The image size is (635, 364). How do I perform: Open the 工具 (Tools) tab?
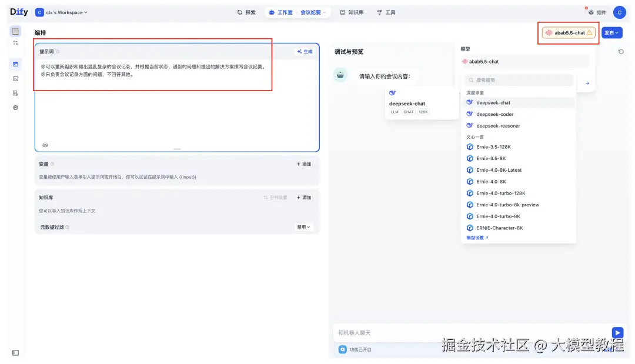pyautogui.click(x=386, y=12)
